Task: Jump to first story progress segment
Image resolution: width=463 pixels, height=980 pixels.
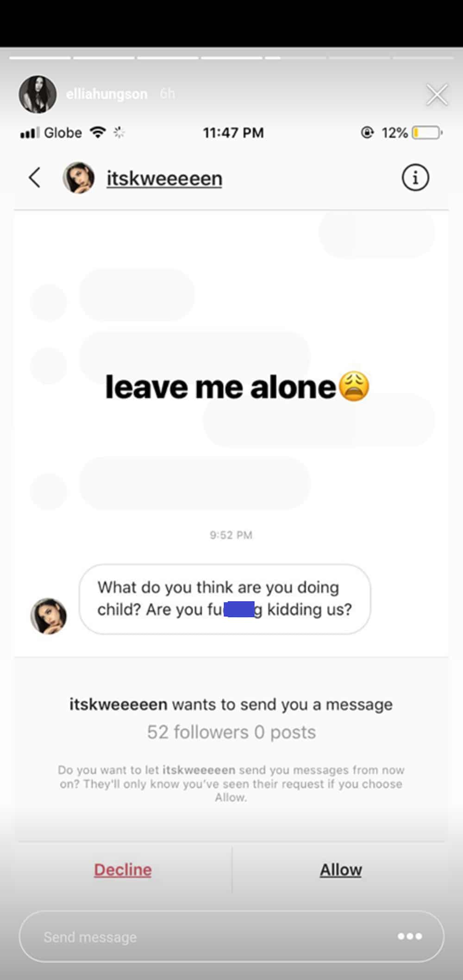Action: pos(40,58)
